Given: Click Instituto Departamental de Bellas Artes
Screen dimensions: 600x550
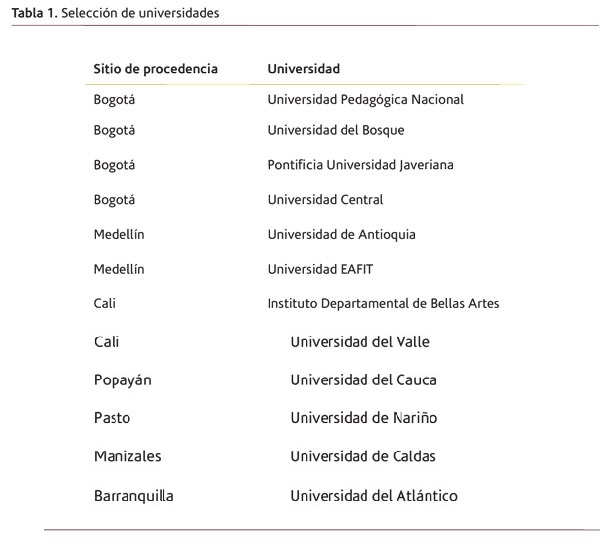Looking at the screenshot, I should coord(383,304).
